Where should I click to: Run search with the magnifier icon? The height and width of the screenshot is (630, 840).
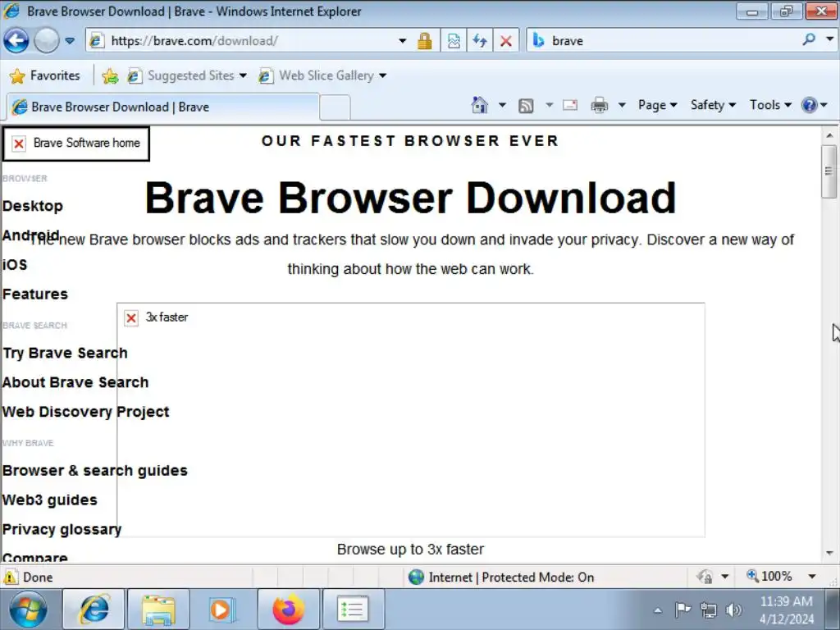point(809,39)
